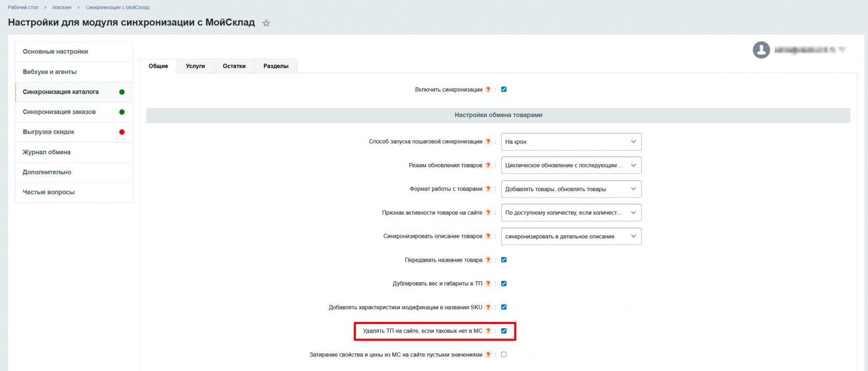The width and height of the screenshot is (868, 371).
Task: Show help for 'Синхронизировать описание товаров'
Action: tap(488, 236)
